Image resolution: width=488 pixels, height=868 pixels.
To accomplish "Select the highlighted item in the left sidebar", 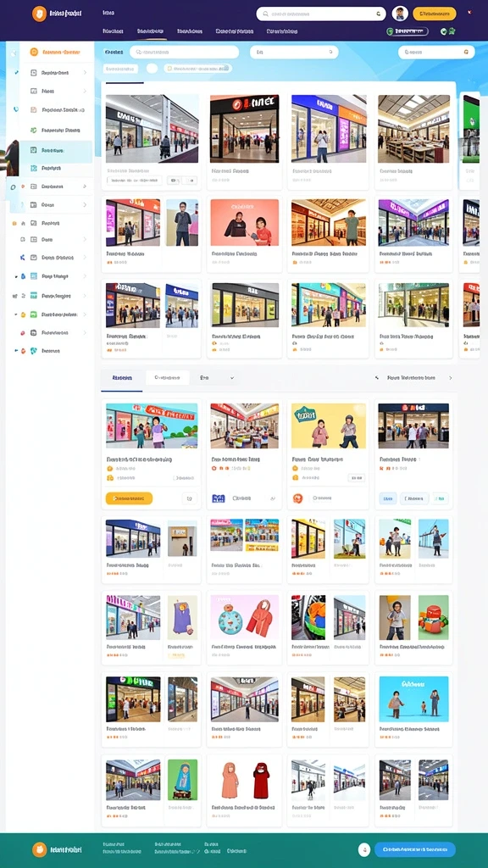I will click(x=57, y=151).
